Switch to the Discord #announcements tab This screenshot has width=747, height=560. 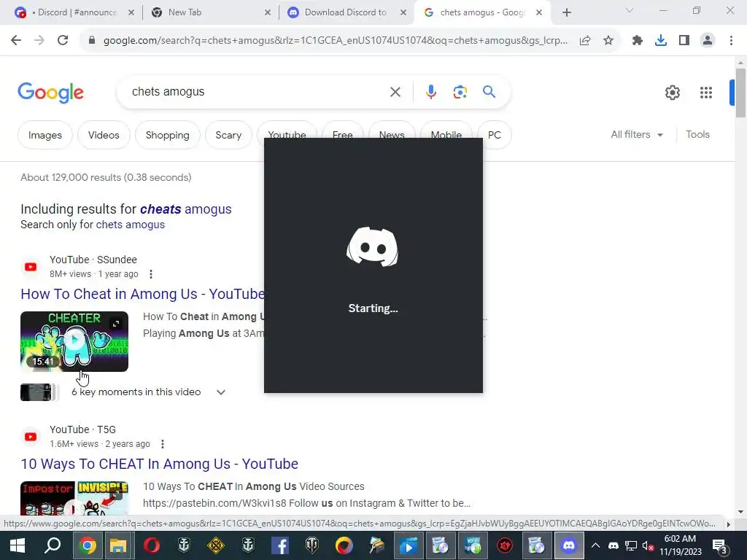[x=75, y=12]
